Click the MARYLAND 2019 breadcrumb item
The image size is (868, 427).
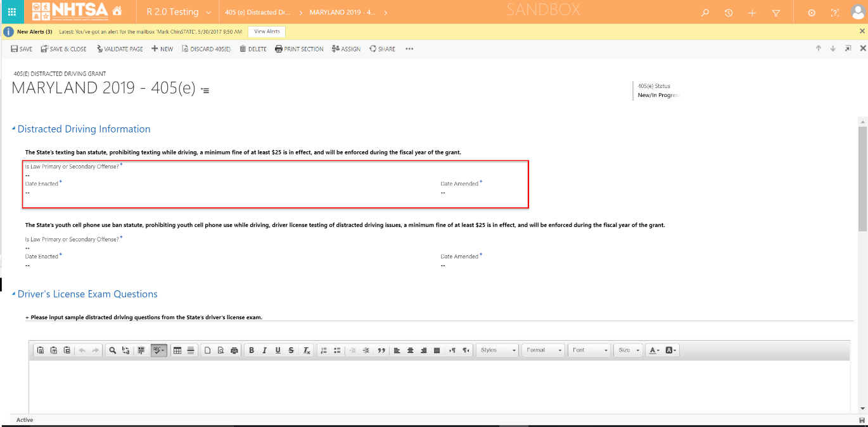342,13
